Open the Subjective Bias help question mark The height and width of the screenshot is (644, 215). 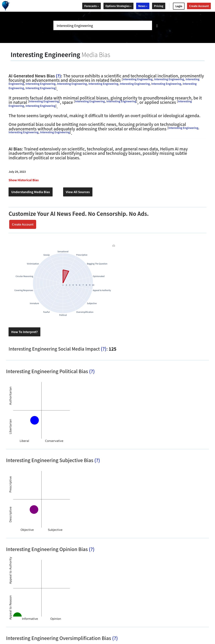point(97,460)
